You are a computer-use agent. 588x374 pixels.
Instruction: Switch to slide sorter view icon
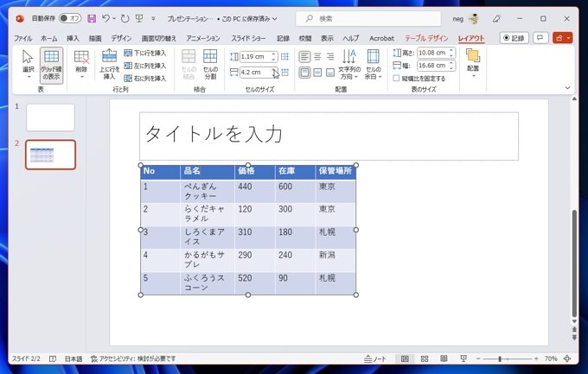pyautogui.click(x=425, y=359)
